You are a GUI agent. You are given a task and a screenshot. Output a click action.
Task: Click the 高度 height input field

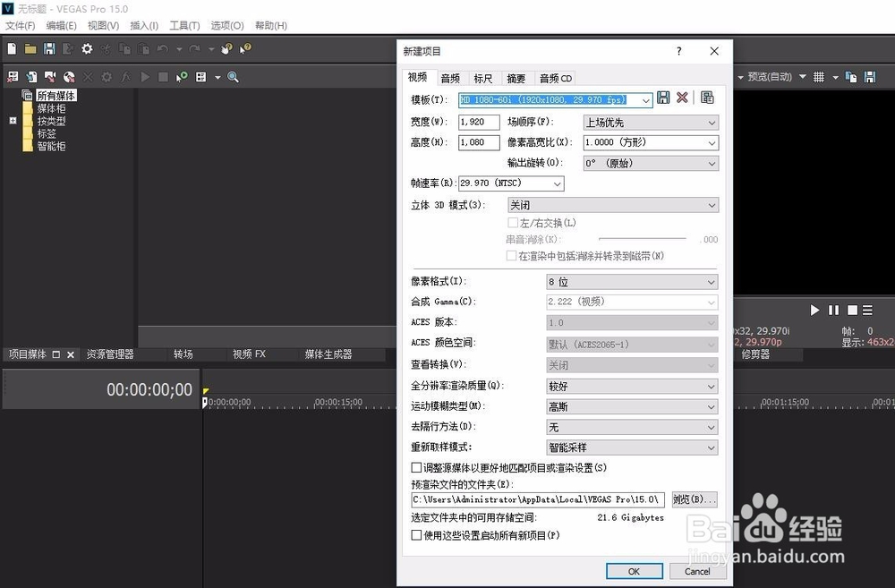(x=480, y=142)
